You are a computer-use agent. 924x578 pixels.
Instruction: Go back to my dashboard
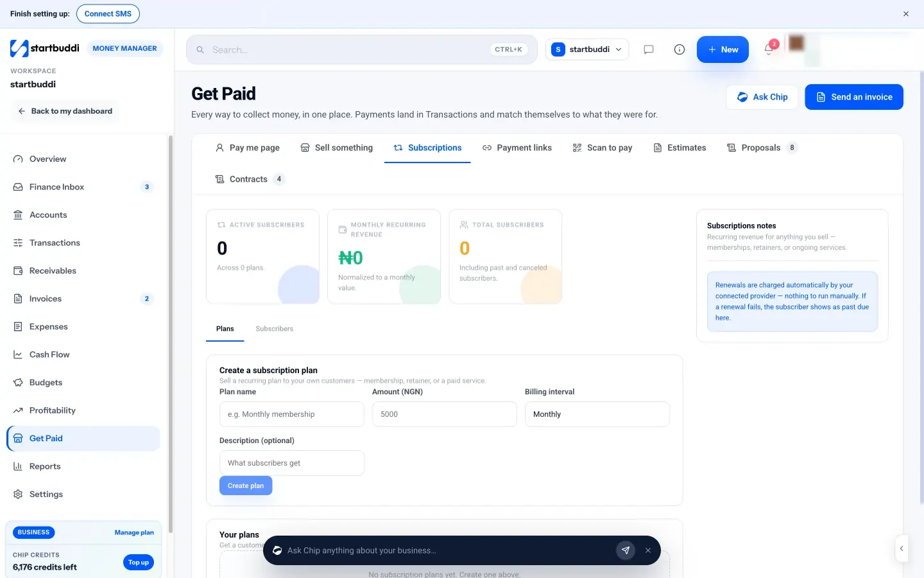(65, 111)
